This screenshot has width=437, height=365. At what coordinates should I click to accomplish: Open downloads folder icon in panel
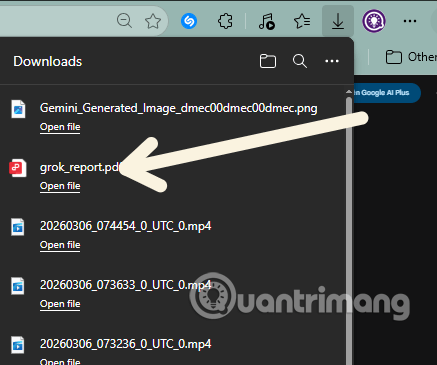click(268, 61)
